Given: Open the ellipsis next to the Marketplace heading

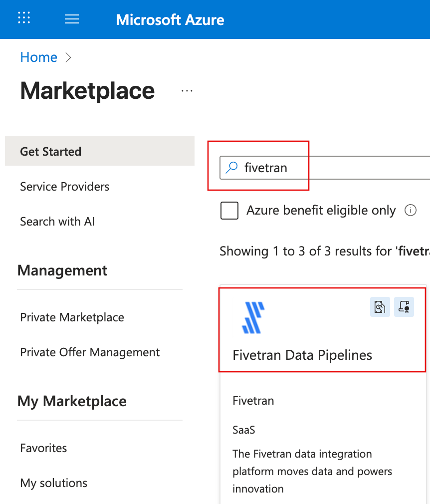Looking at the screenshot, I should (187, 90).
